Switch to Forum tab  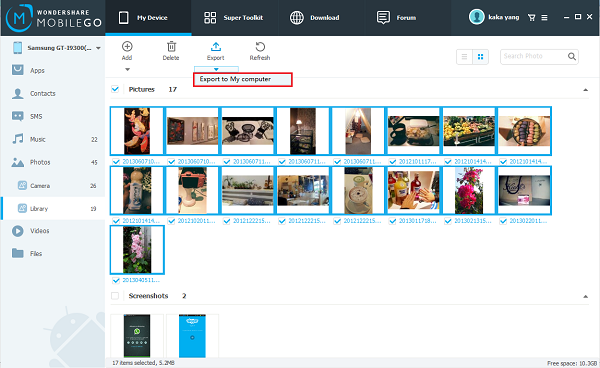[408, 18]
